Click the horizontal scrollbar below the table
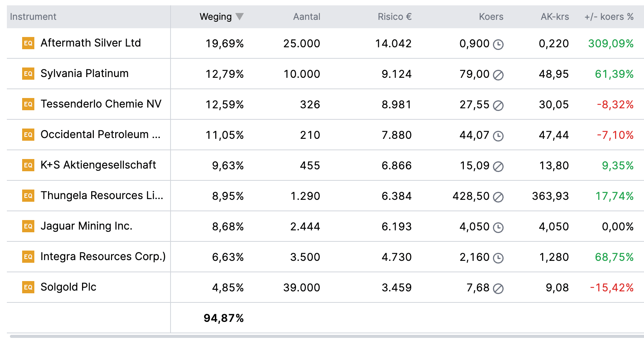 pos(327,336)
